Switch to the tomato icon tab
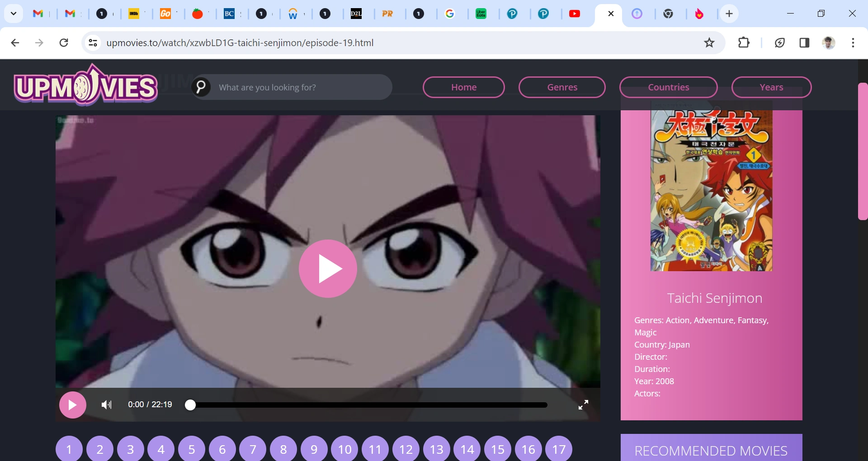Image resolution: width=868 pixels, height=461 pixels. [197, 14]
